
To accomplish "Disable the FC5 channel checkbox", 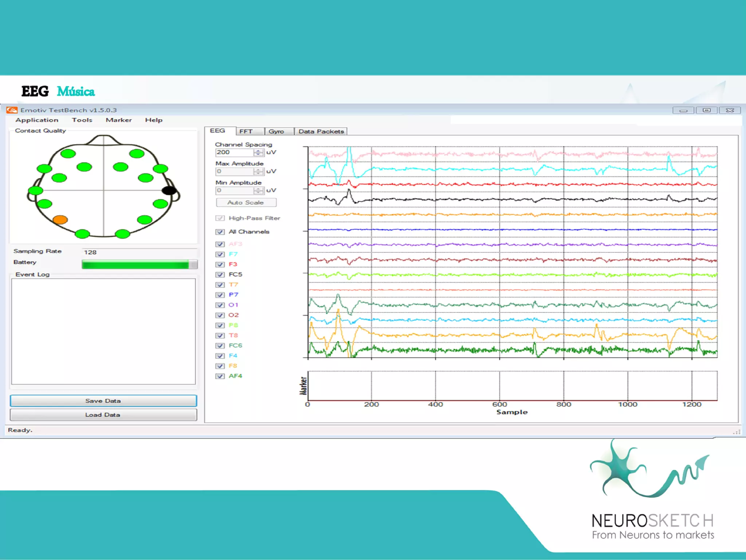I will [220, 275].
